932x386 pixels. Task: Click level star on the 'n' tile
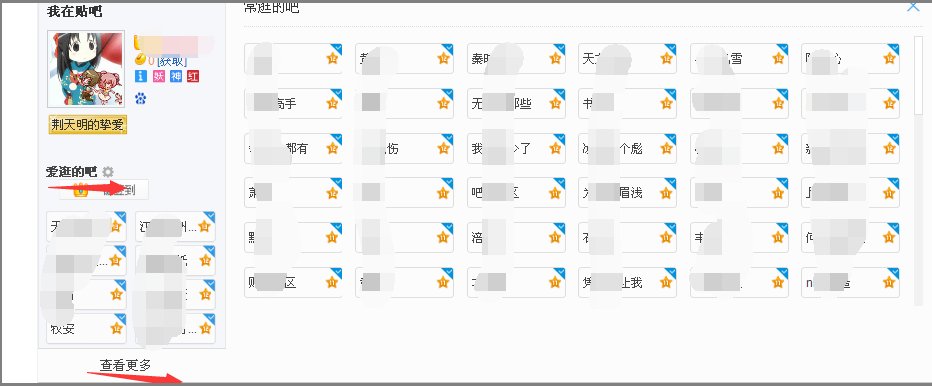889,283
